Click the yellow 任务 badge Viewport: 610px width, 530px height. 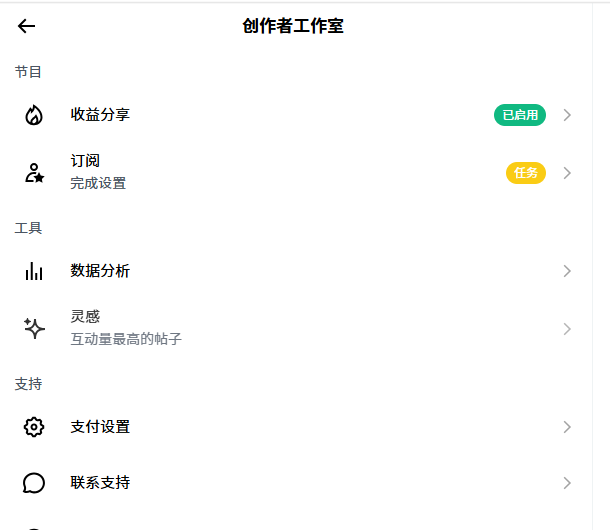pos(526,173)
